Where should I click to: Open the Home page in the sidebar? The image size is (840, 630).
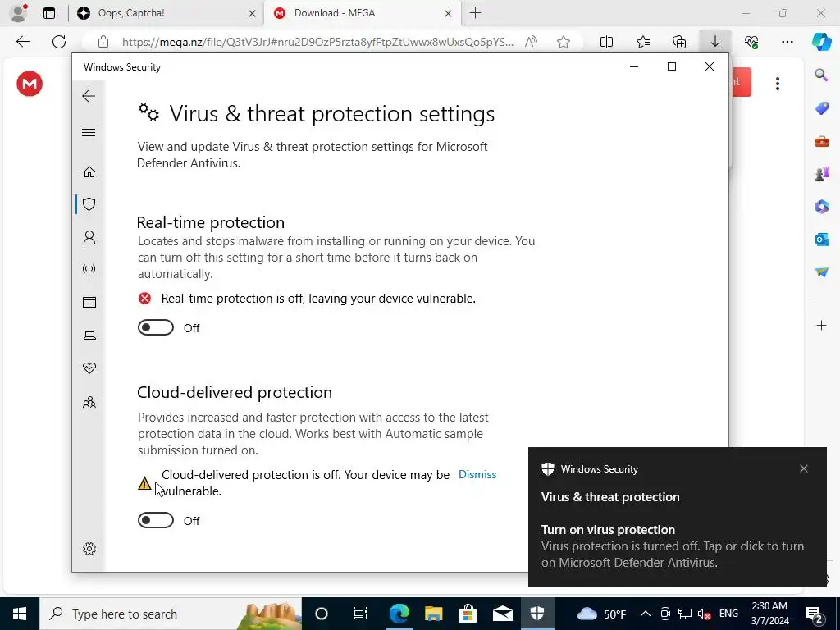pyautogui.click(x=89, y=172)
